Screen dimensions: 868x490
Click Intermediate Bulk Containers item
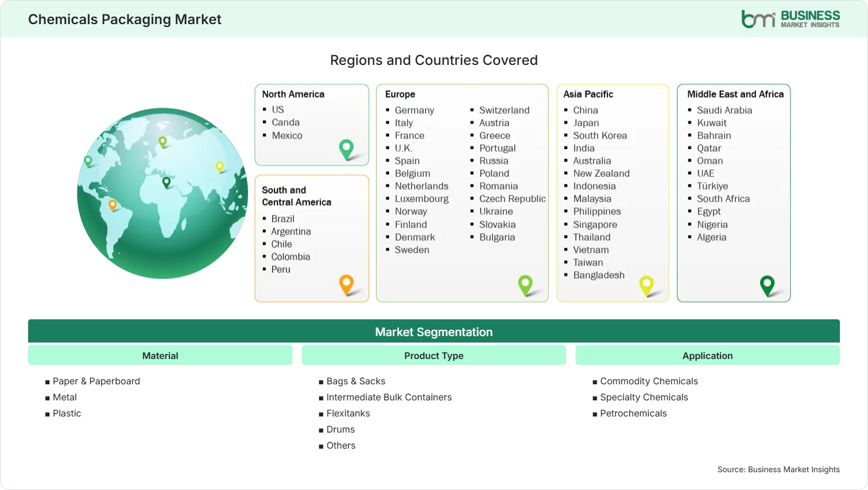pyautogui.click(x=389, y=397)
